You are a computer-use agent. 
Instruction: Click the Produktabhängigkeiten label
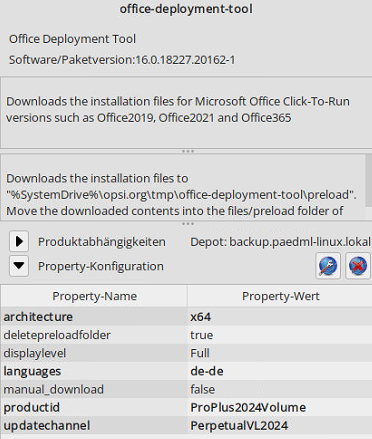click(102, 242)
